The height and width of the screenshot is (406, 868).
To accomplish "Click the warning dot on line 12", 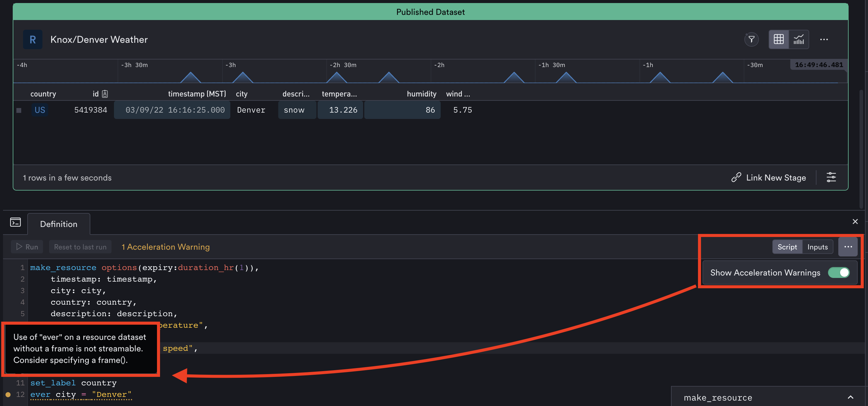I will coord(8,394).
